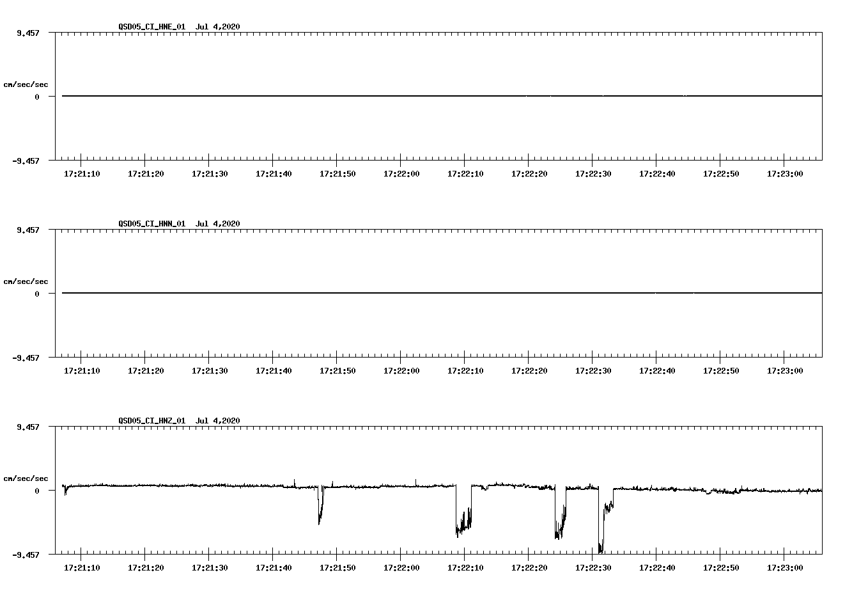Click 17:21:50 label on HNN plot axis

tap(337, 371)
